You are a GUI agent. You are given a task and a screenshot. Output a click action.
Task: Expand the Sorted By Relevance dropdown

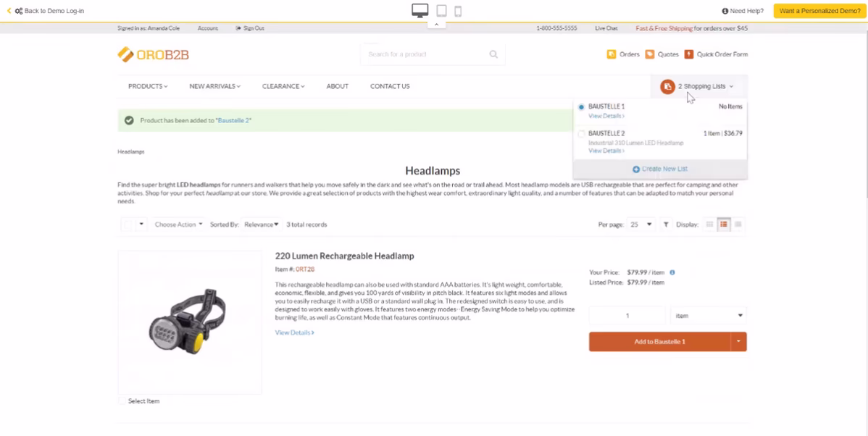[x=261, y=225]
